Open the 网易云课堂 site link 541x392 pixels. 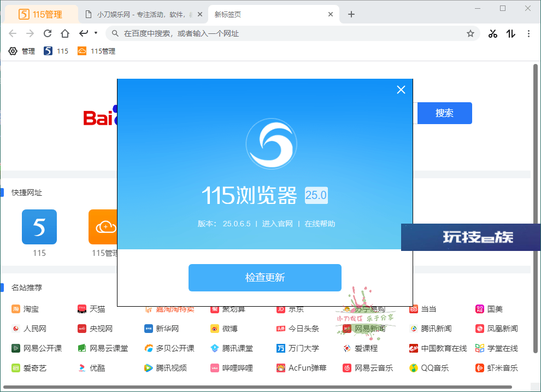pos(103,348)
